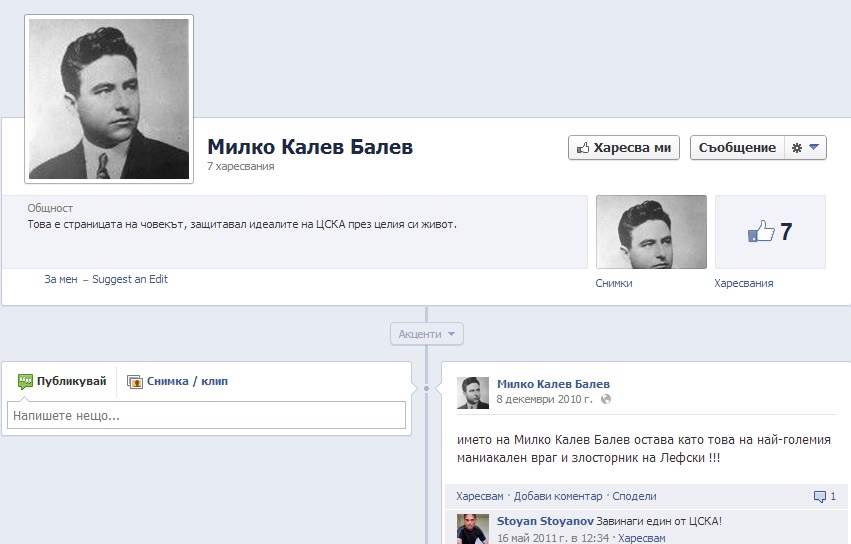Click the thumbs-up Харесва ми button
This screenshot has height=544, width=851.
point(624,148)
